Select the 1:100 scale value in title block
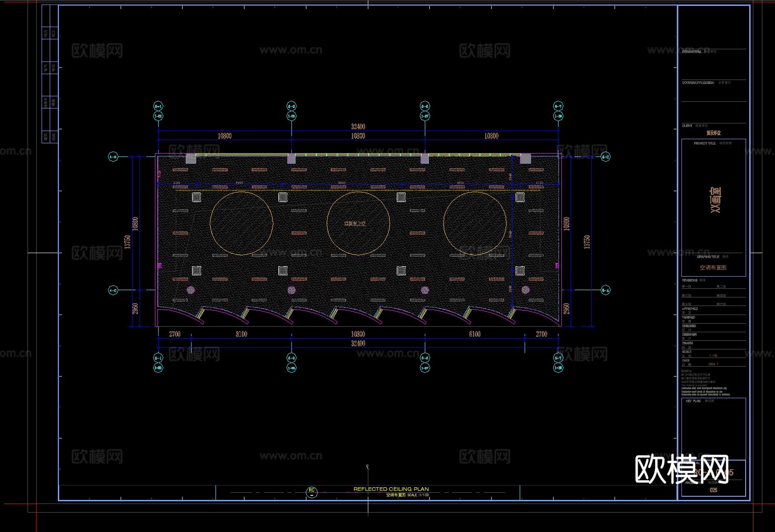 [713, 356]
